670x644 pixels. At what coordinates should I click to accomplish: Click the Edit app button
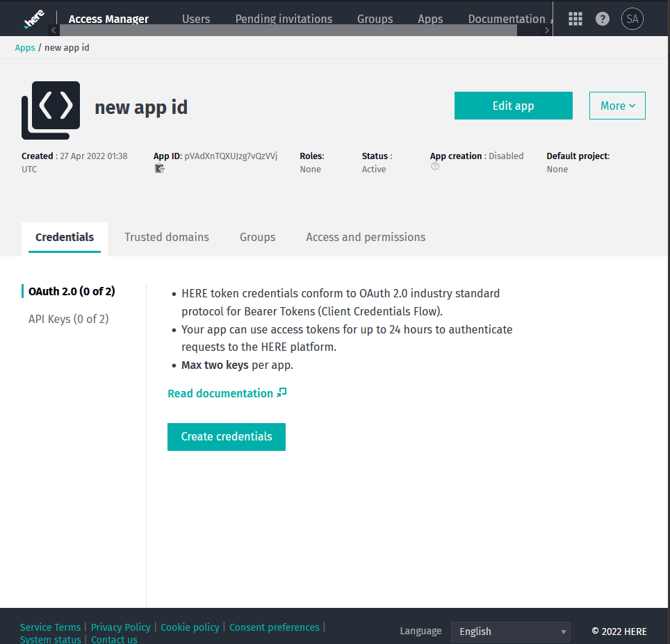(x=513, y=106)
